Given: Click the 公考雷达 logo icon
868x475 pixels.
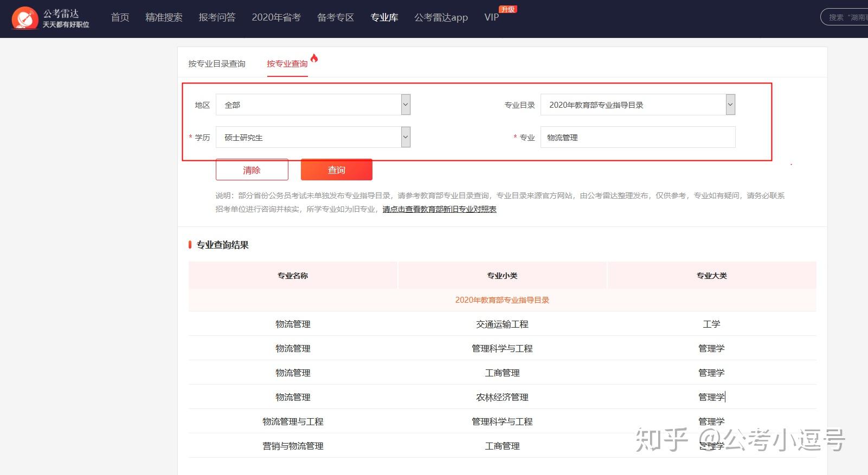Looking at the screenshot, I should click(24, 18).
